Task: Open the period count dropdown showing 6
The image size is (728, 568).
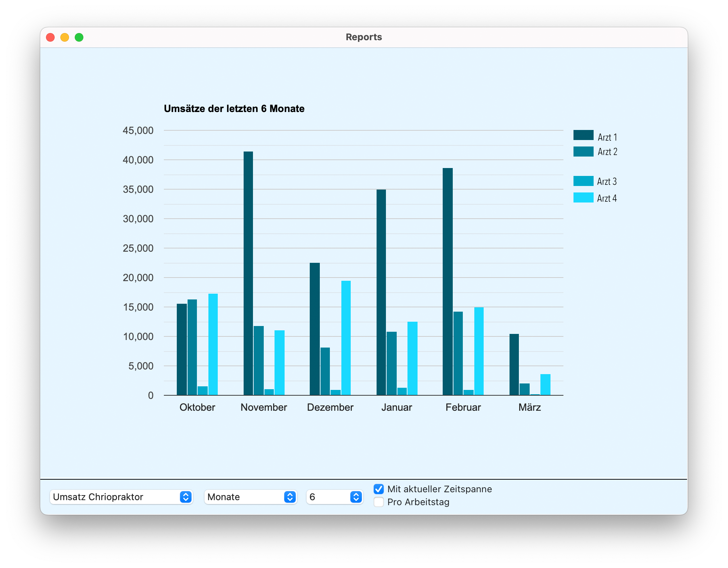Action: pyautogui.click(x=334, y=497)
